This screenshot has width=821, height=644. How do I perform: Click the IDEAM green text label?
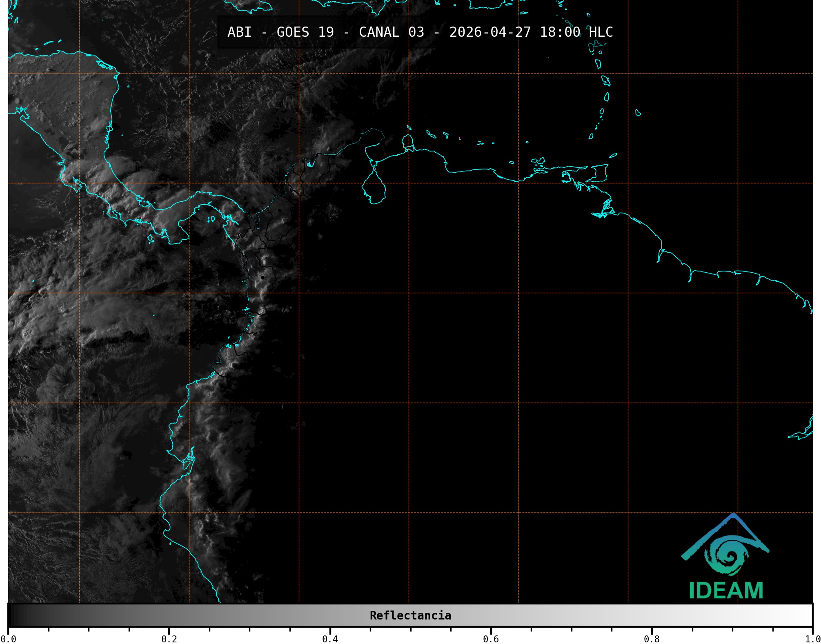tap(726, 591)
